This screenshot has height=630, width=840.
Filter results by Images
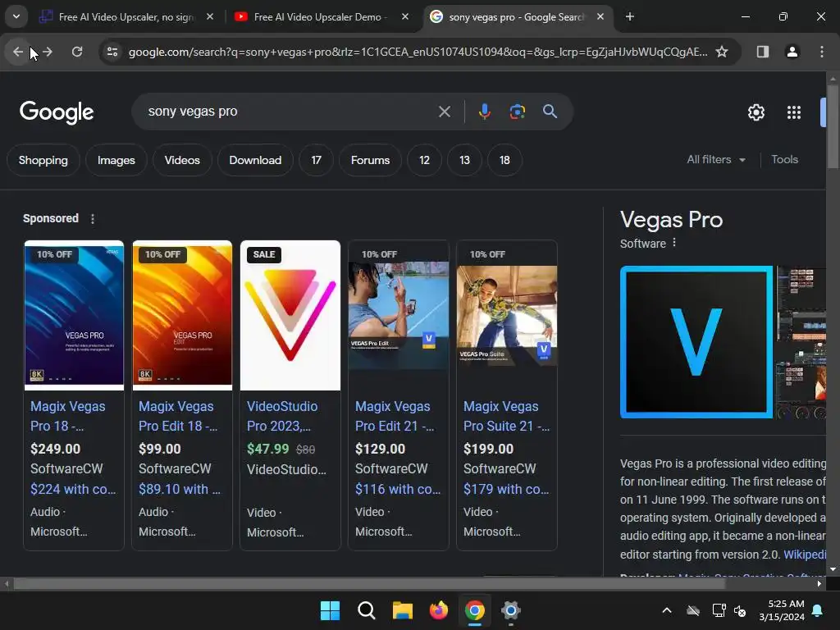[116, 160]
